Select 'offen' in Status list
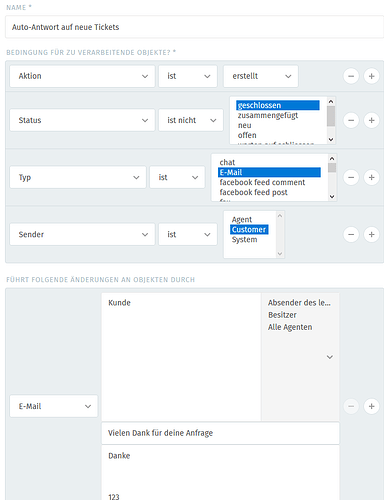The image size is (384, 500). (x=247, y=135)
